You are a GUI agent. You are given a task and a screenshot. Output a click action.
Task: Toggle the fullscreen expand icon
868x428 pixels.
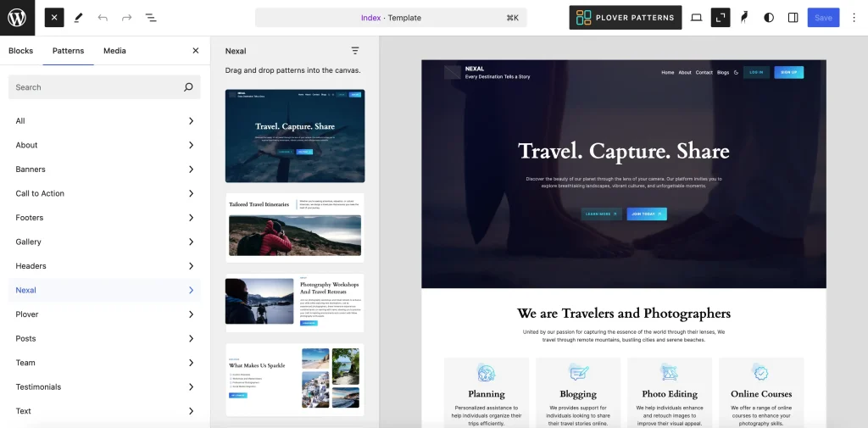tap(721, 17)
